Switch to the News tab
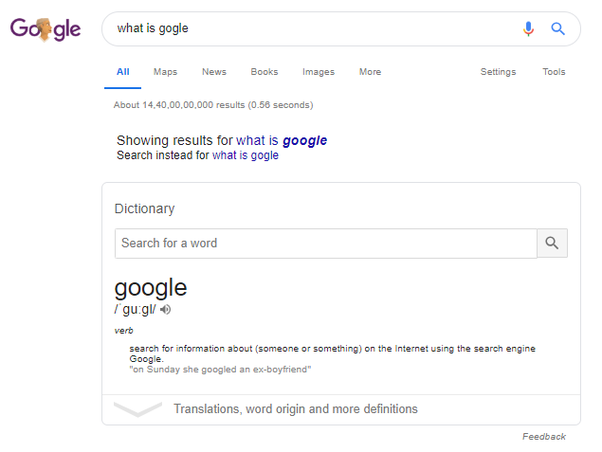This screenshot has width=602, height=452. 214,72
